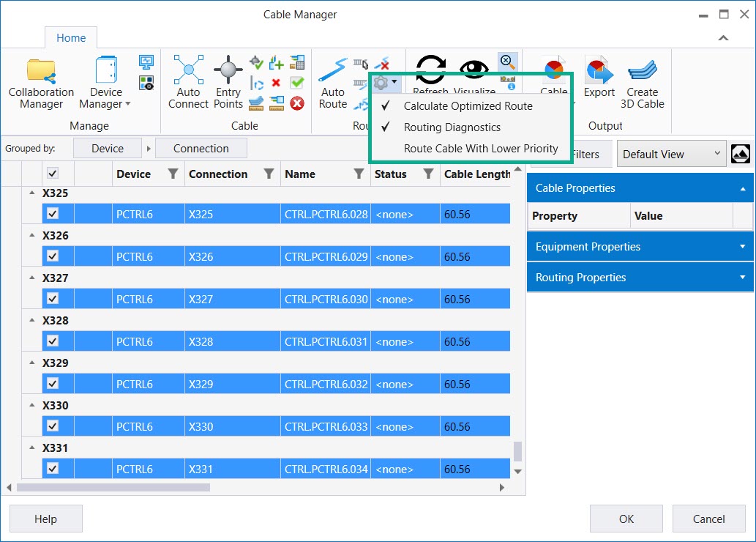Toggle Routing Diagnostics menu option
Viewport: 756px width, 542px height.
[x=452, y=127]
